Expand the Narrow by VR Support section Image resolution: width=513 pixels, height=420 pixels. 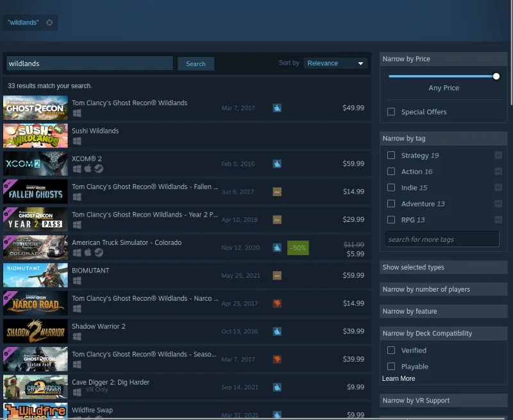443,400
